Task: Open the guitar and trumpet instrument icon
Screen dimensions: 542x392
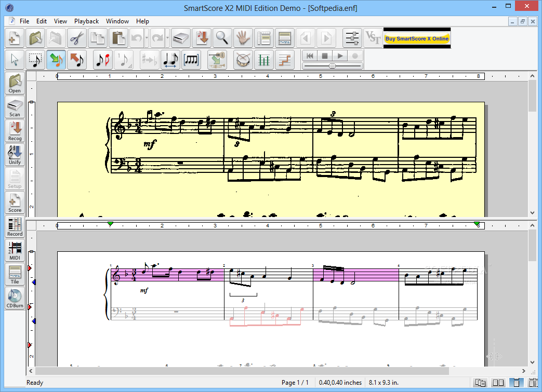Action: click(217, 59)
